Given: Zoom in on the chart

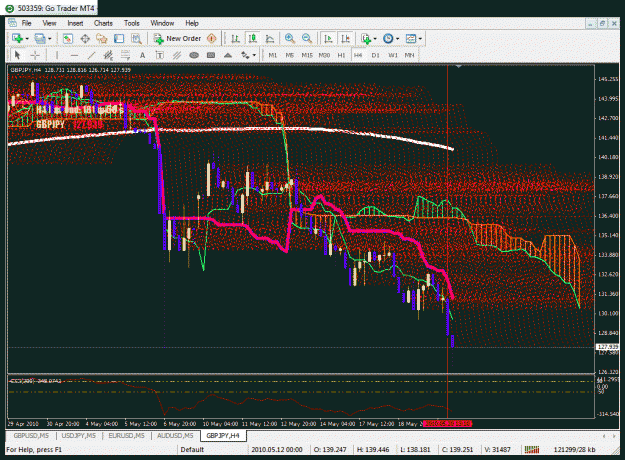Looking at the screenshot, I should click(x=290, y=39).
